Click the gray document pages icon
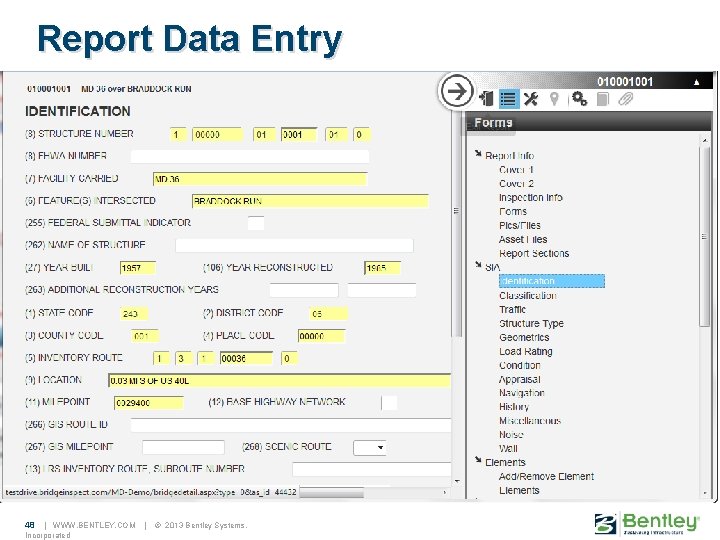 tap(602, 99)
